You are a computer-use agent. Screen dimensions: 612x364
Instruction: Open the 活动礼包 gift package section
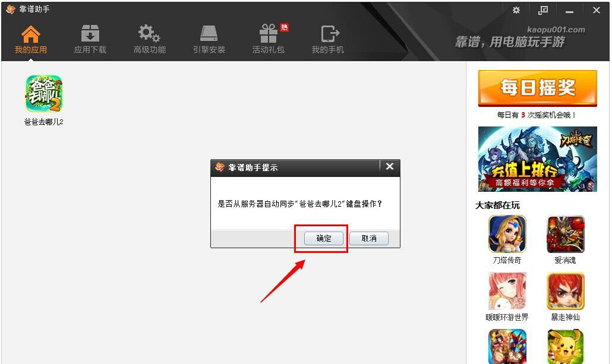coord(268,37)
